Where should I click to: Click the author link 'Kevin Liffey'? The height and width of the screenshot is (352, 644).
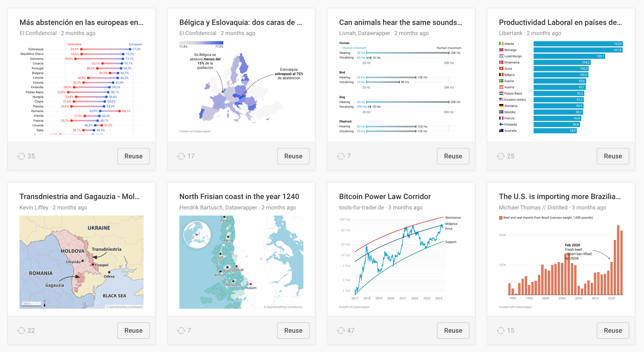pos(34,207)
